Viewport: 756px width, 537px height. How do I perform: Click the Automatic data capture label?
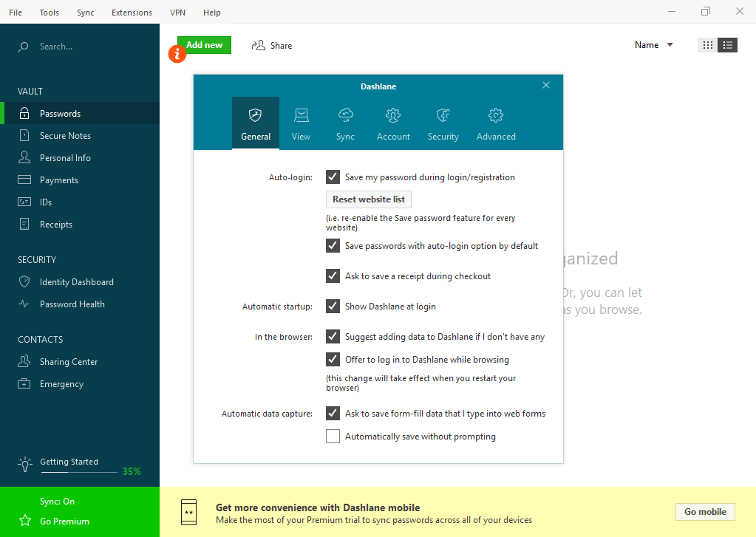tap(267, 414)
